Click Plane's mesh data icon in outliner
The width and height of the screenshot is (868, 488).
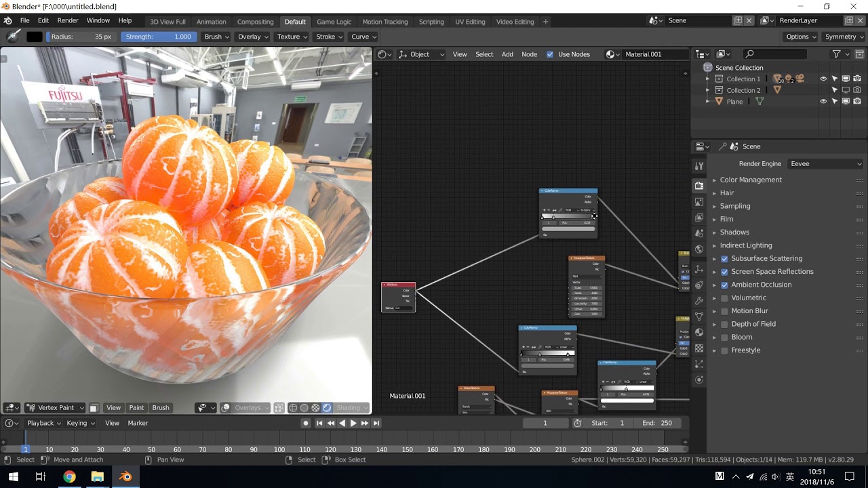759,102
